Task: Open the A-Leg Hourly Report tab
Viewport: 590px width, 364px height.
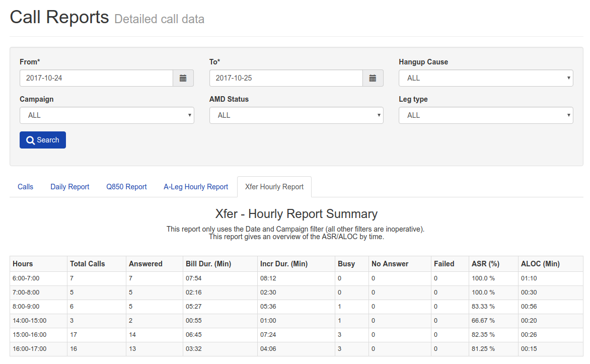Action: point(196,187)
